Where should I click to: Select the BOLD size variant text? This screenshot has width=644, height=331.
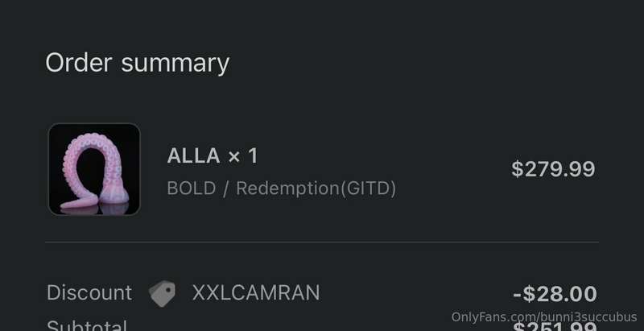pyautogui.click(x=192, y=188)
